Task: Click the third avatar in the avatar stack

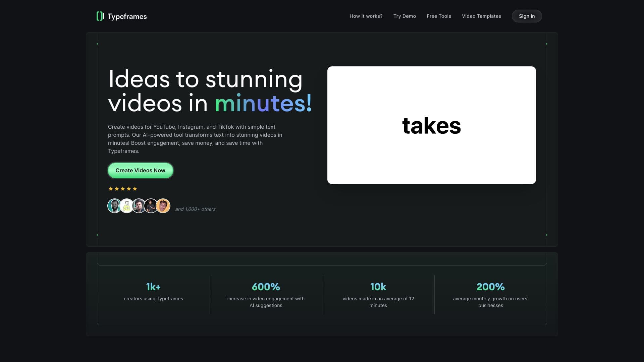Action: 139,205
